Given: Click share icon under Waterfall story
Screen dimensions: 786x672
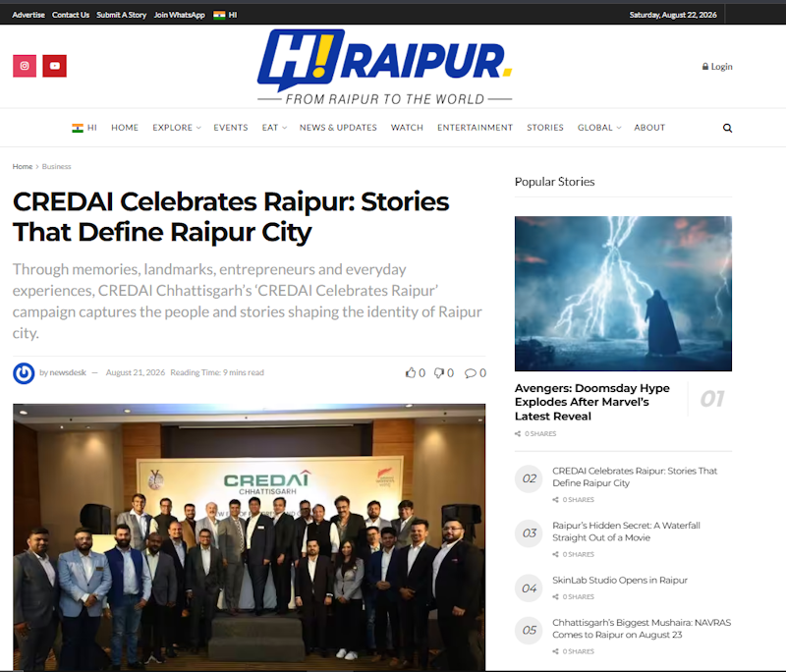Looking at the screenshot, I should [555, 554].
